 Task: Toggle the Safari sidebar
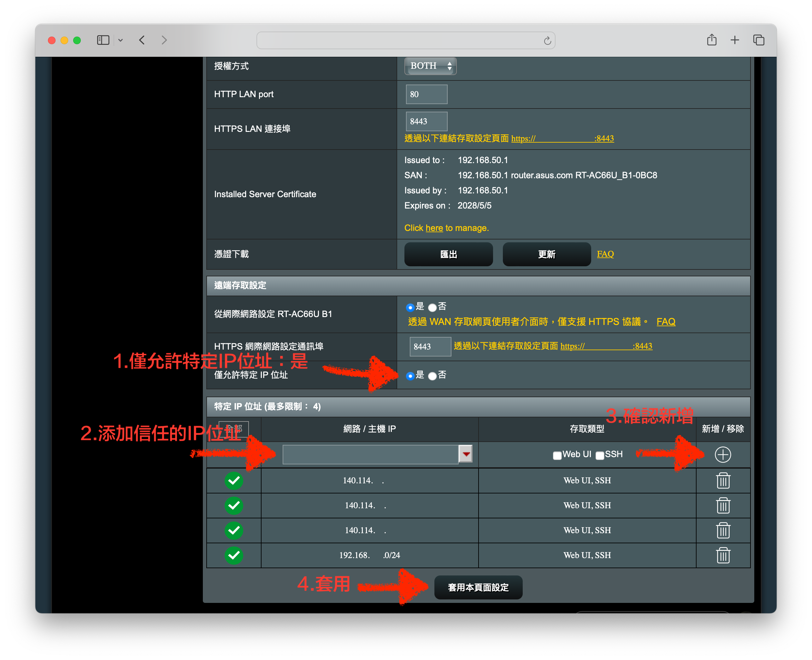(x=103, y=40)
